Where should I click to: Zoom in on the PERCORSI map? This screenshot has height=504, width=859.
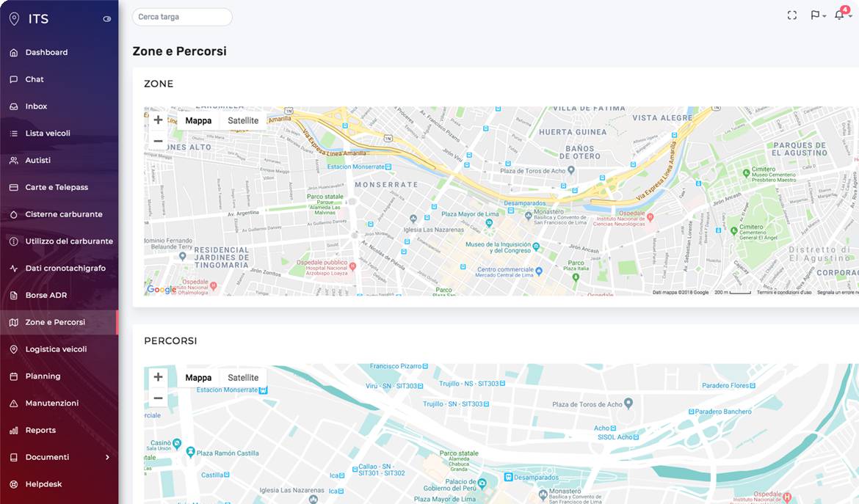point(159,377)
